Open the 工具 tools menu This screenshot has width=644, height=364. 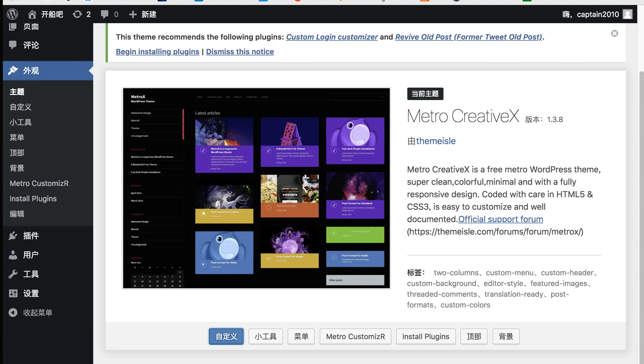point(31,274)
